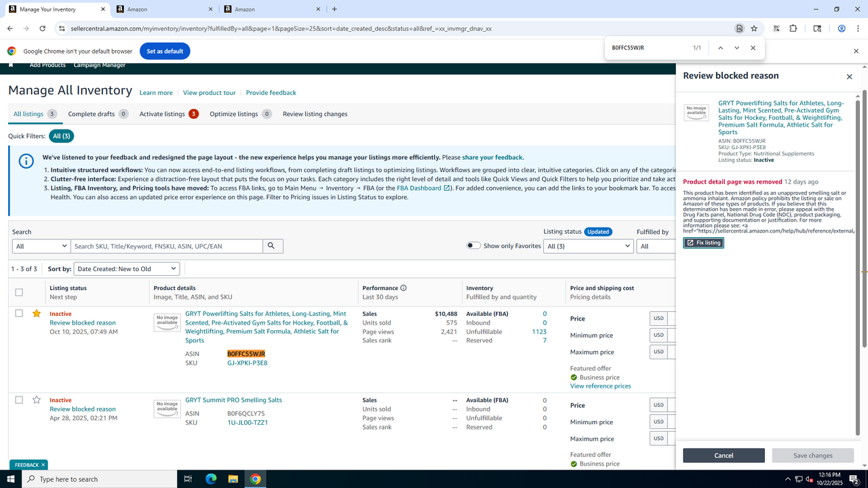Expand the Listing status All (3) dropdown

point(588,246)
